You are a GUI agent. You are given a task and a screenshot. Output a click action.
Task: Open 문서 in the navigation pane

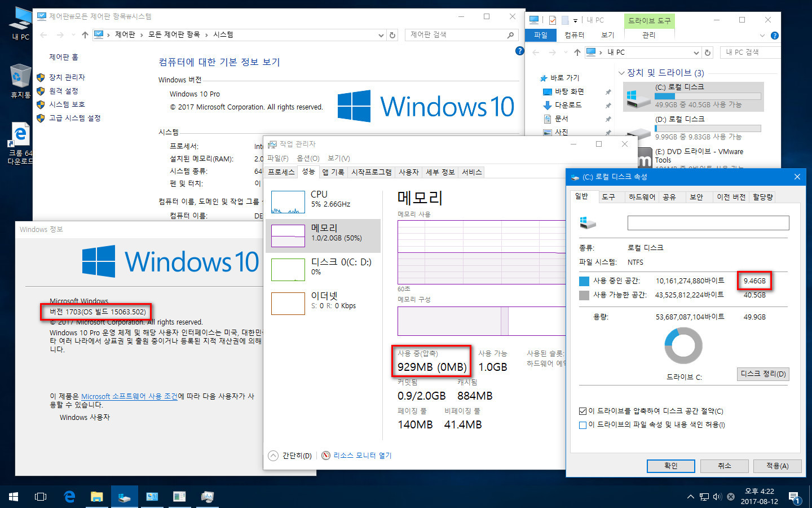point(561,119)
